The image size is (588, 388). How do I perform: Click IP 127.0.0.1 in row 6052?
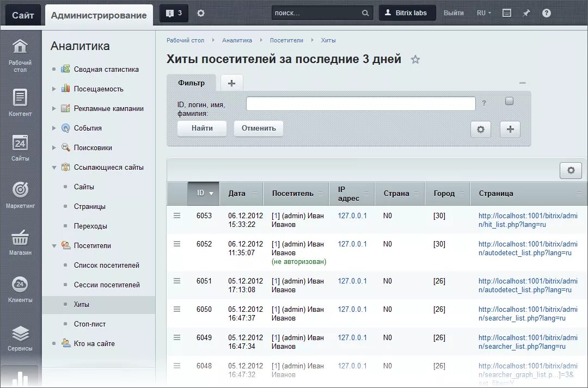pyautogui.click(x=352, y=244)
